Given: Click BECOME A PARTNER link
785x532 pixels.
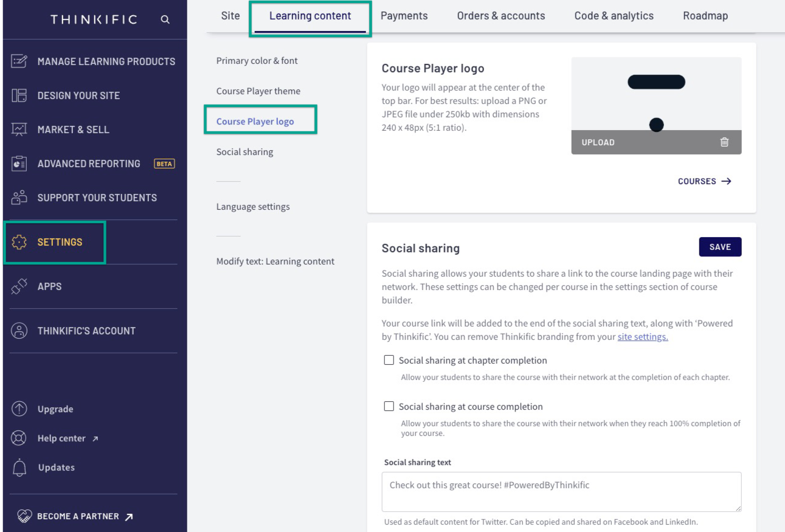Looking at the screenshot, I should click(78, 516).
